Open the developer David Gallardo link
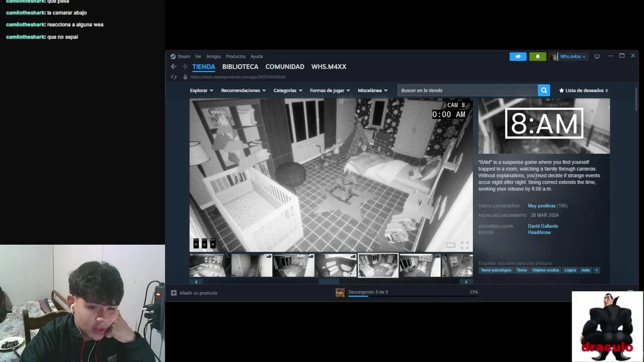644x362 pixels. point(543,226)
